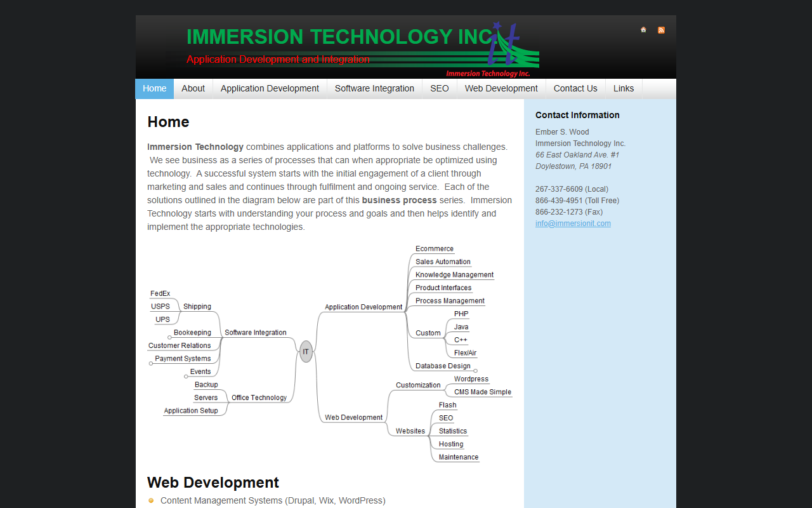Screen dimensions: 812x508
Task: Click the home icon in the header
Action: 643,30
